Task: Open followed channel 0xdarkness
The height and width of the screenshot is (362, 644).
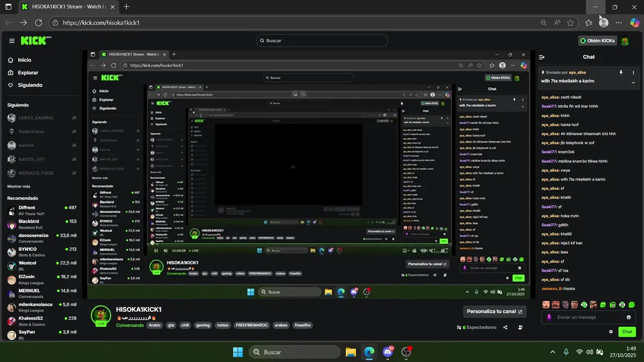Action: tap(41, 132)
